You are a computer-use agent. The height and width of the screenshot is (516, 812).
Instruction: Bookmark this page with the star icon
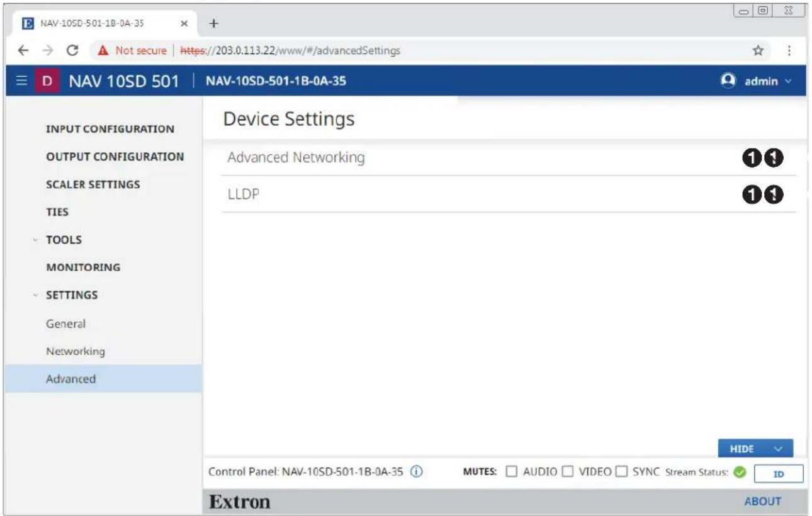click(x=758, y=50)
